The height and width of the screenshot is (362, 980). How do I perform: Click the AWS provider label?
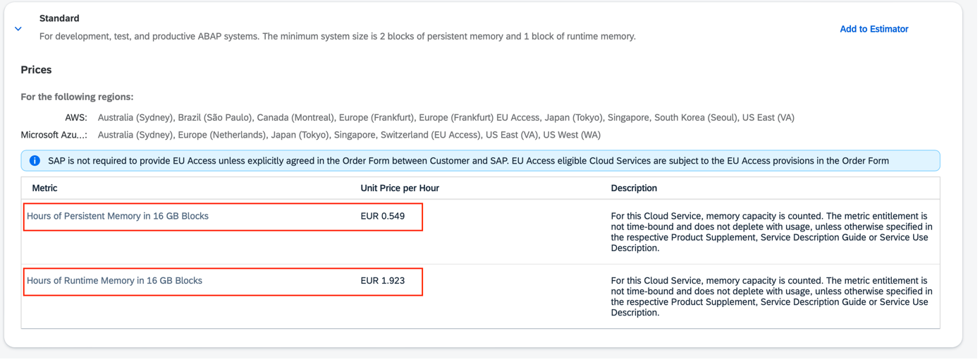[76, 118]
